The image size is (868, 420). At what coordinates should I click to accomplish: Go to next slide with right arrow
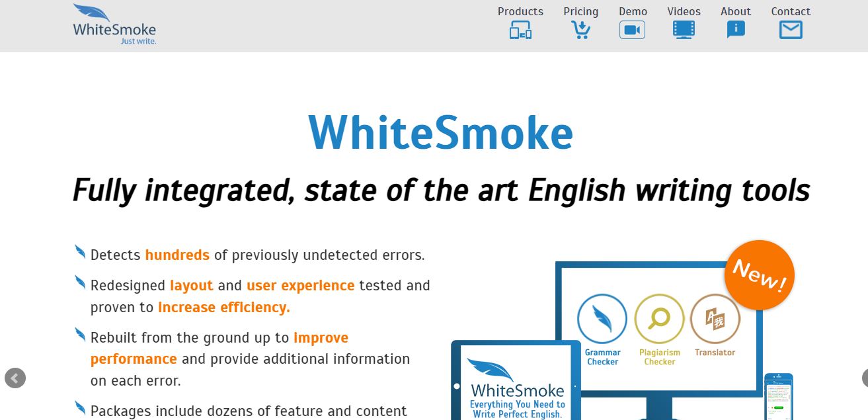tap(865, 378)
